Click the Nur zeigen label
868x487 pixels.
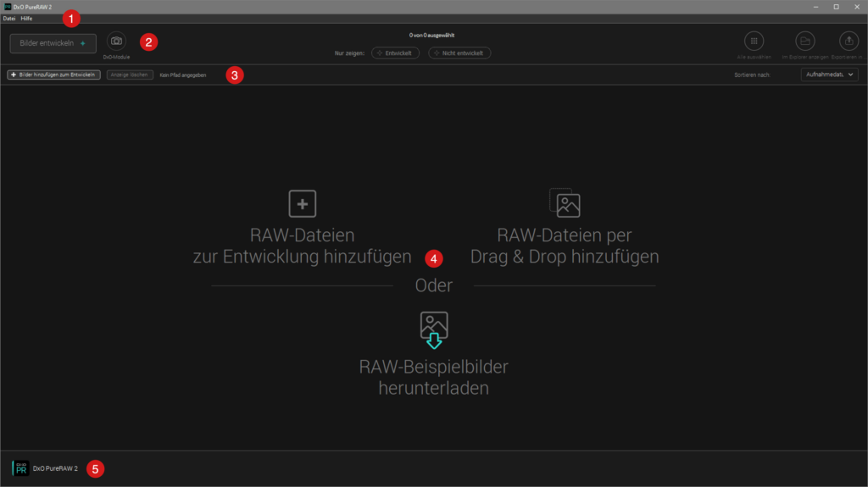point(349,53)
